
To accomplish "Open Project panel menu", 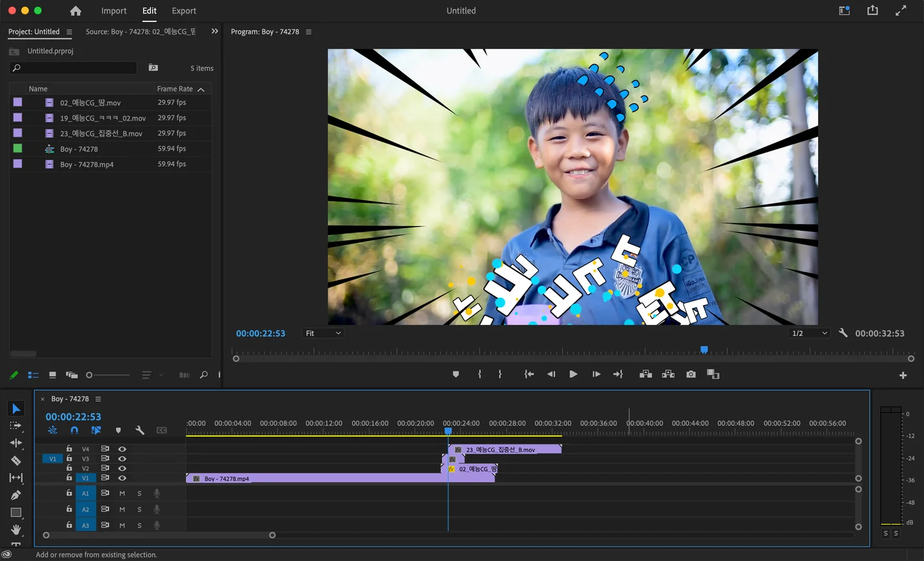I will click(69, 32).
